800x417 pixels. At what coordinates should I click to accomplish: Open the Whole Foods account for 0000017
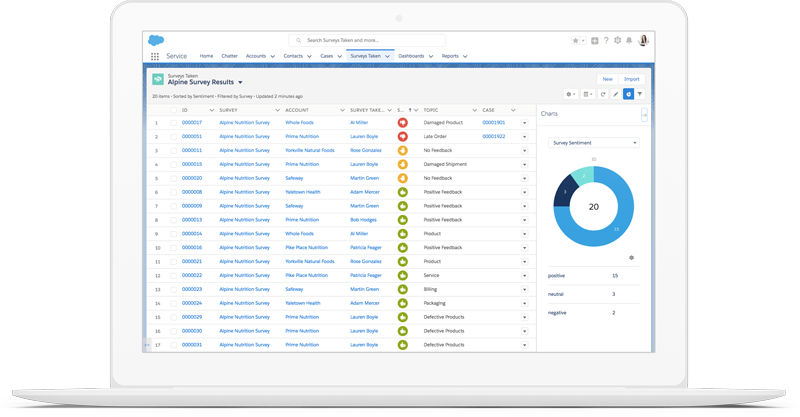pos(299,122)
